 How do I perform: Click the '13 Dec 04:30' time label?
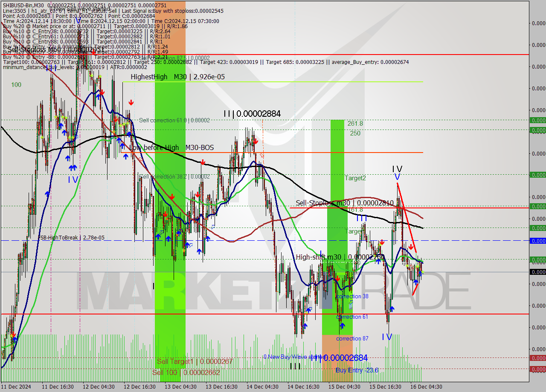(180, 387)
